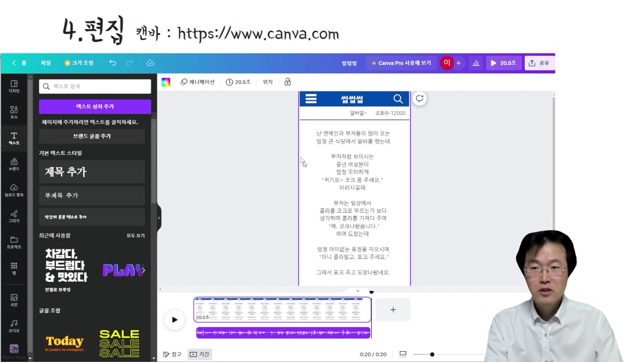644x362 pixels.
Task: Click the 알바썰~ text on canvas
Action: click(x=358, y=113)
